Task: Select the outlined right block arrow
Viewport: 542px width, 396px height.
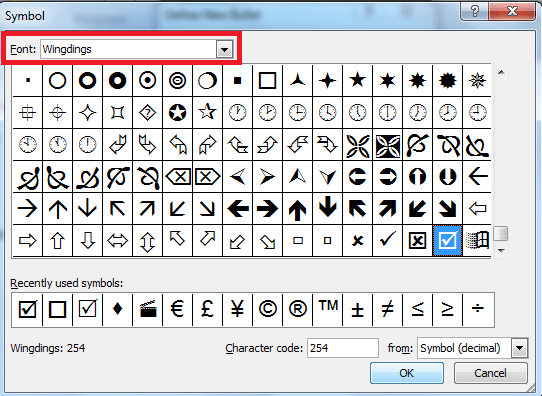Action: [27, 241]
